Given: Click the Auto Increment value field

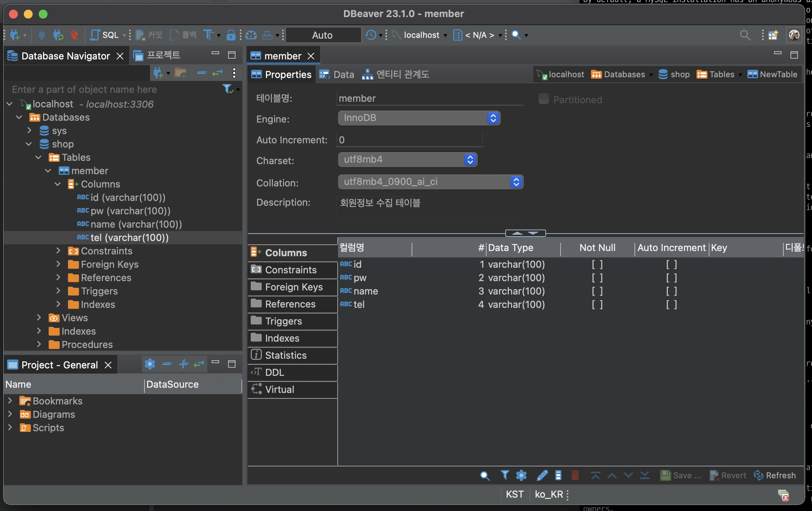Looking at the screenshot, I should [409, 140].
